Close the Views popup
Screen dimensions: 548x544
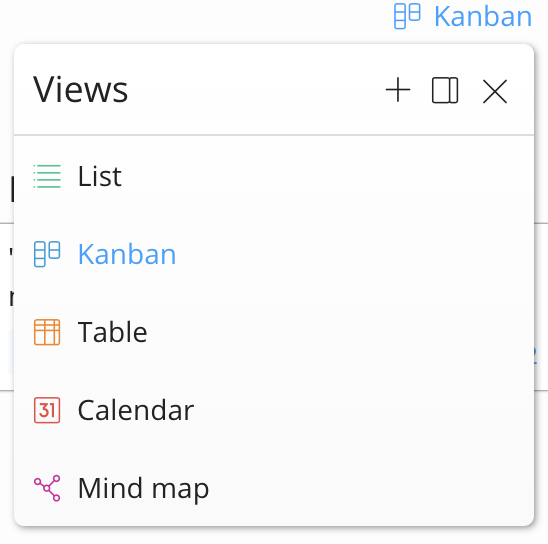[495, 91]
